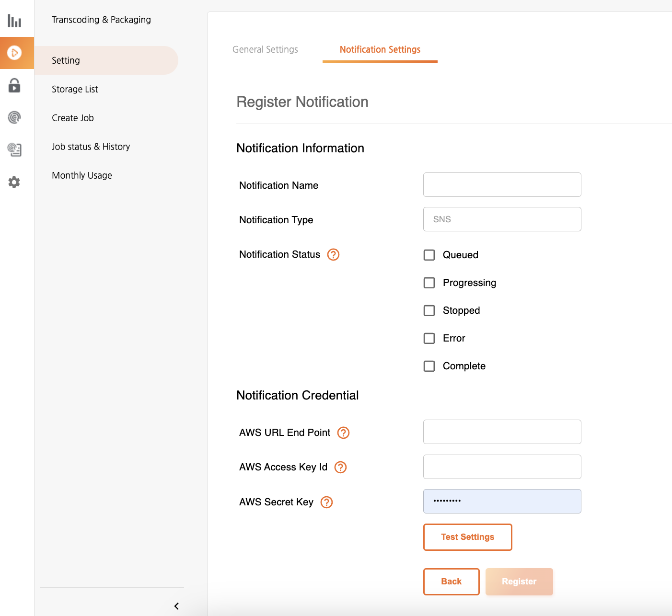Image resolution: width=672 pixels, height=616 pixels.
Task: Show help for AWS Secret Key
Action: click(x=326, y=502)
